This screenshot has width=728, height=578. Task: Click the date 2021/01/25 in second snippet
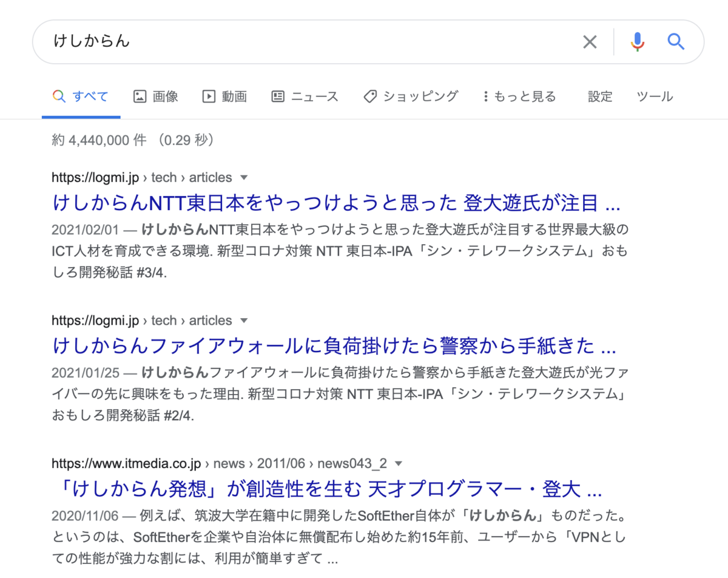pos(86,373)
